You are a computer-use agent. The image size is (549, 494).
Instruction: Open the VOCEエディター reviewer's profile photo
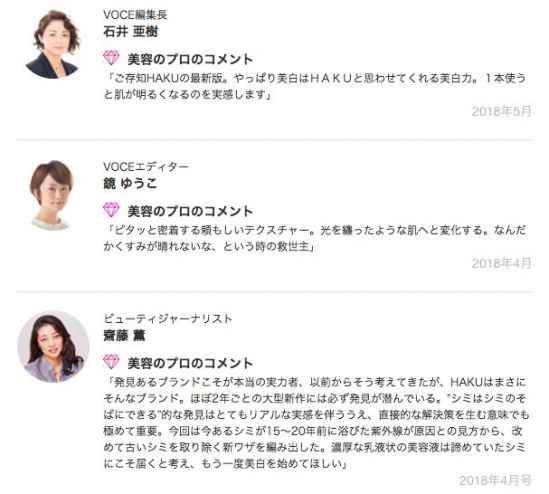[52, 195]
